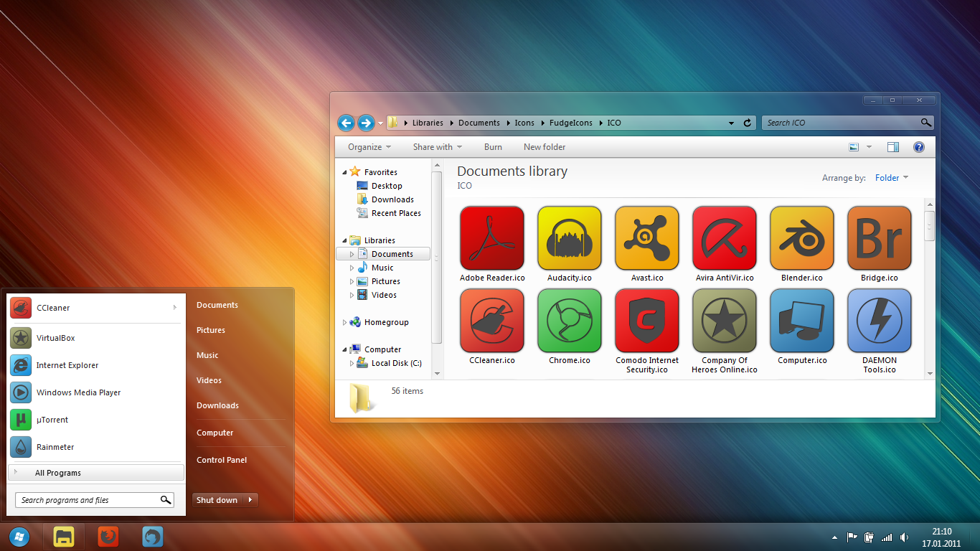Click the Shut down button
The image size is (980, 551).
click(x=217, y=500)
